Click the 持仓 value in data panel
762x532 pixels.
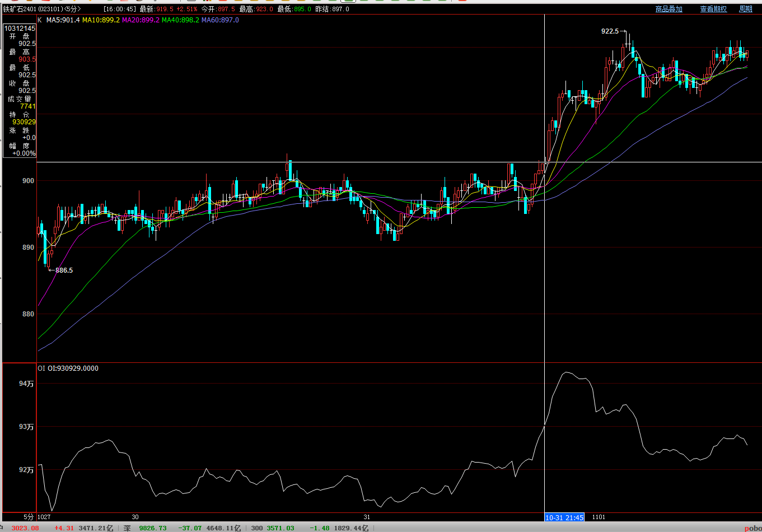coord(24,122)
